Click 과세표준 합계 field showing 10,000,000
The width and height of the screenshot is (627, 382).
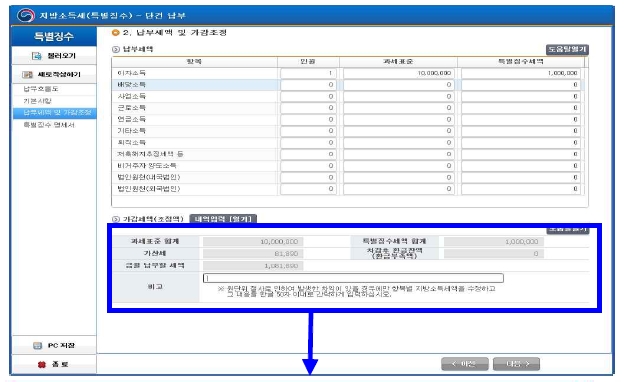coord(253,242)
